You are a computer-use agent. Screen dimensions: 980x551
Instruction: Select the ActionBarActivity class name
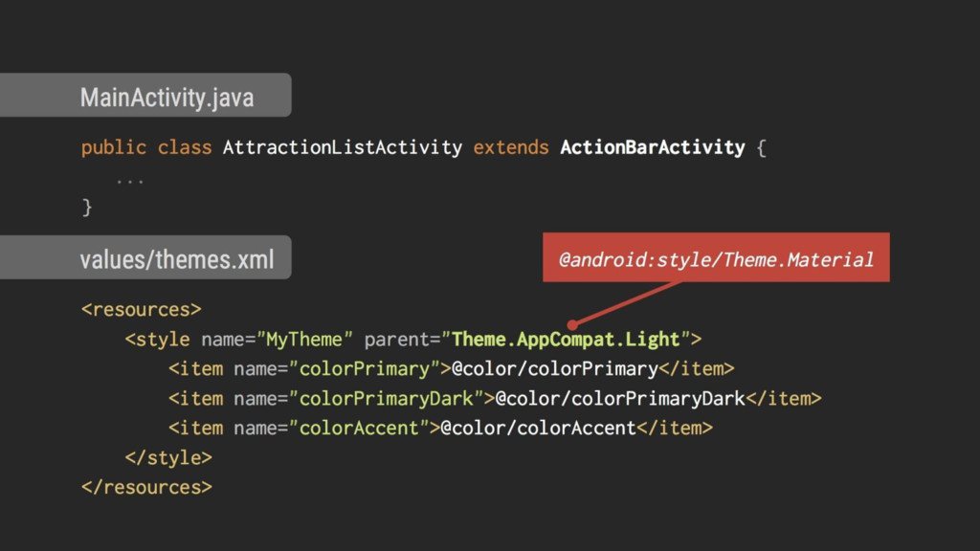(653, 147)
